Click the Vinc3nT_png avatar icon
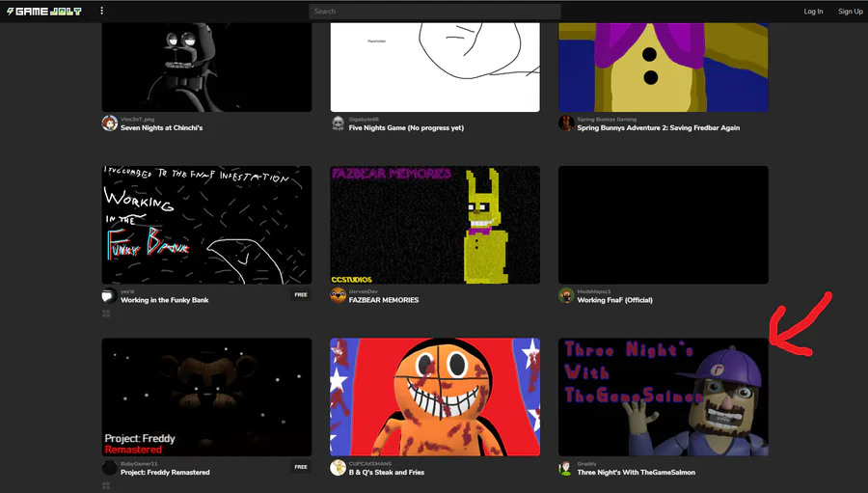868x493 pixels. click(110, 123)
